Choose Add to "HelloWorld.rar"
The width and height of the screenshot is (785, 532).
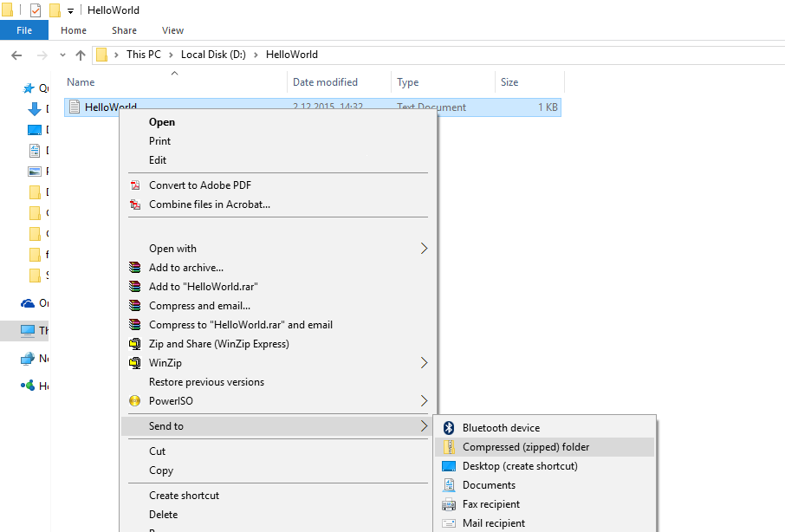204,287
